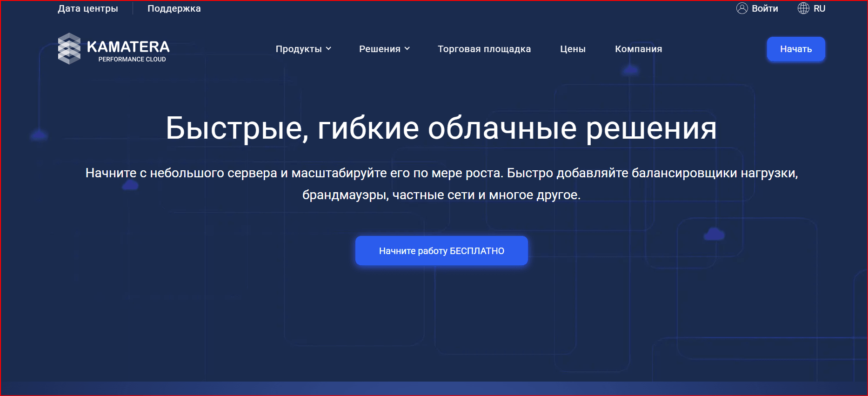This screenshot has height=396, width=868.
Task: Open the Дата центры link
Action: (88, 8)
